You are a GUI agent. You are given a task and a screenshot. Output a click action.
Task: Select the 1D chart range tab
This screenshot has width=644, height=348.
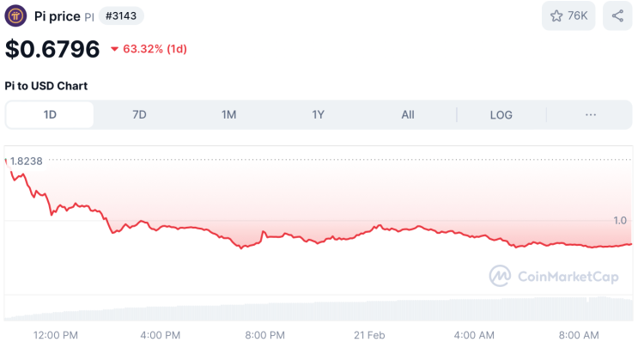[x=50, y=114]
